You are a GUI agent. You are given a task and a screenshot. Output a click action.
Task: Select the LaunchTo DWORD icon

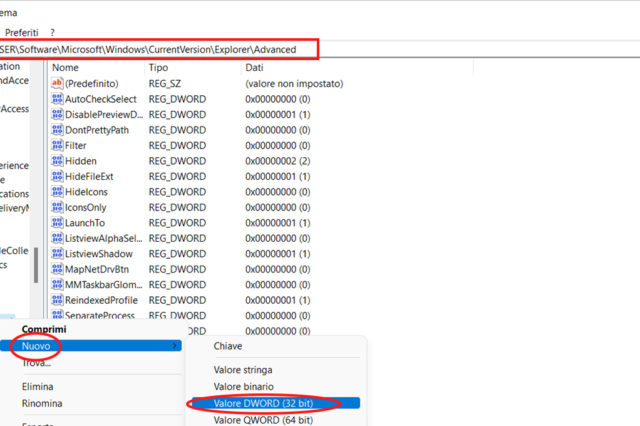[x=57, y=222]
